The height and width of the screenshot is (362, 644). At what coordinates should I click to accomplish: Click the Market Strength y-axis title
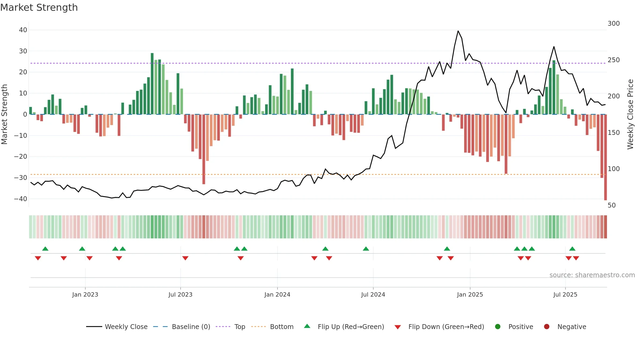4,114
